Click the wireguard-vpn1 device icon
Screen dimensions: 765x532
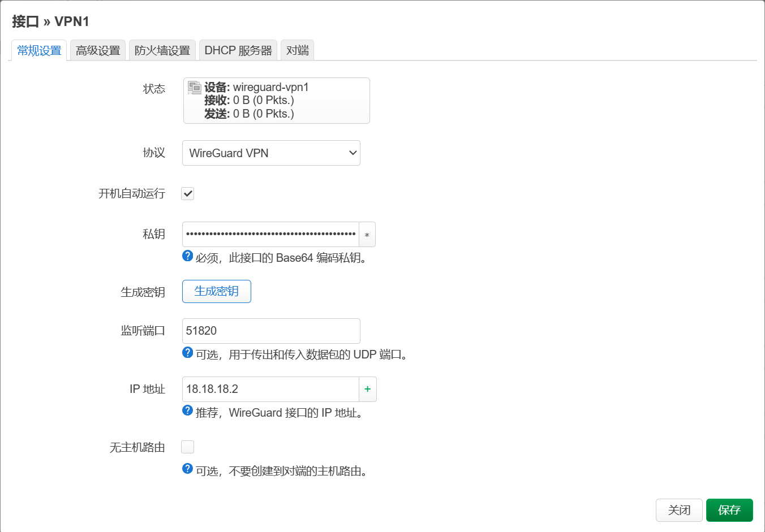(x=195, y=88)
